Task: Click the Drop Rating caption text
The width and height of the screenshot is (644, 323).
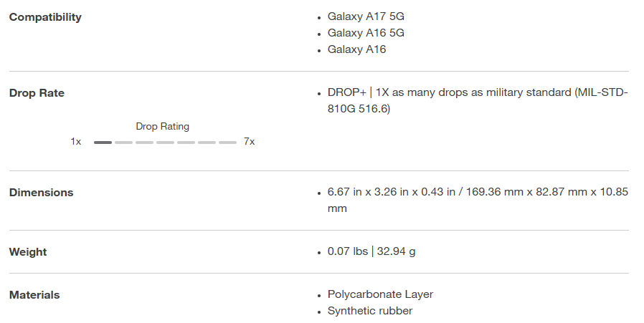Action: click(163, 127)
